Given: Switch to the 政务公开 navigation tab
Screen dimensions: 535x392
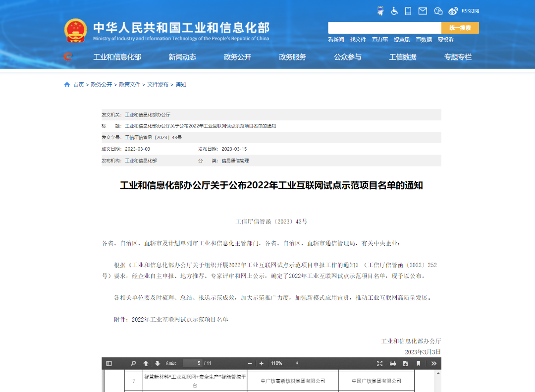Looking at the screenshot, I should [x=238, y=57].
